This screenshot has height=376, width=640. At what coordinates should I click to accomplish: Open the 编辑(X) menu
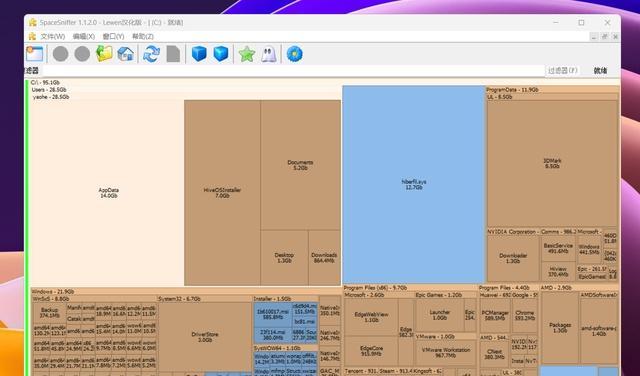coord(84,36)
